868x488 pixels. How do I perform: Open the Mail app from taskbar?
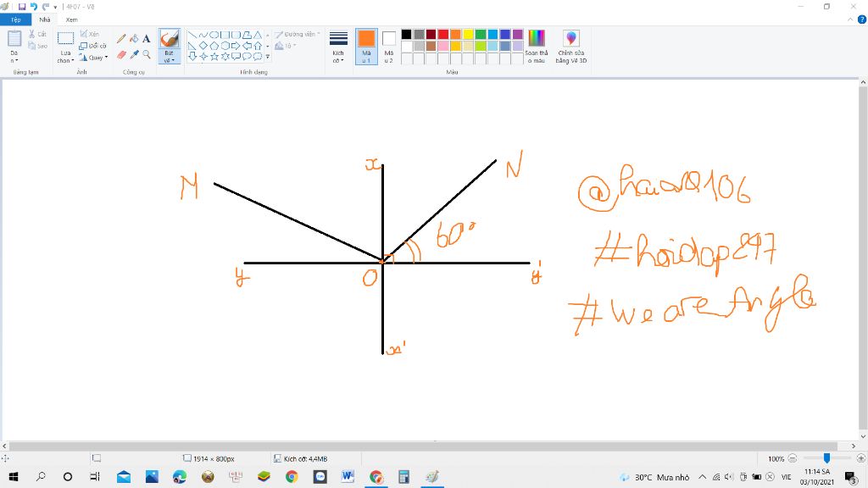(x=124, y=476)
